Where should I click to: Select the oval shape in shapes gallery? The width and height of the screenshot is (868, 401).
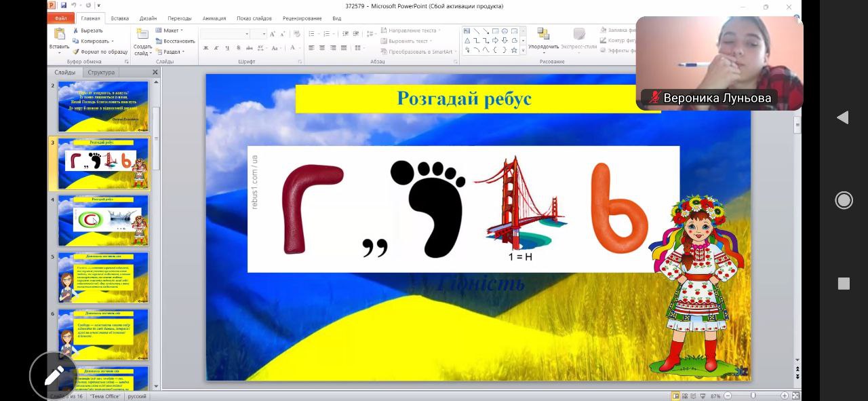click(x=505, y=31)
